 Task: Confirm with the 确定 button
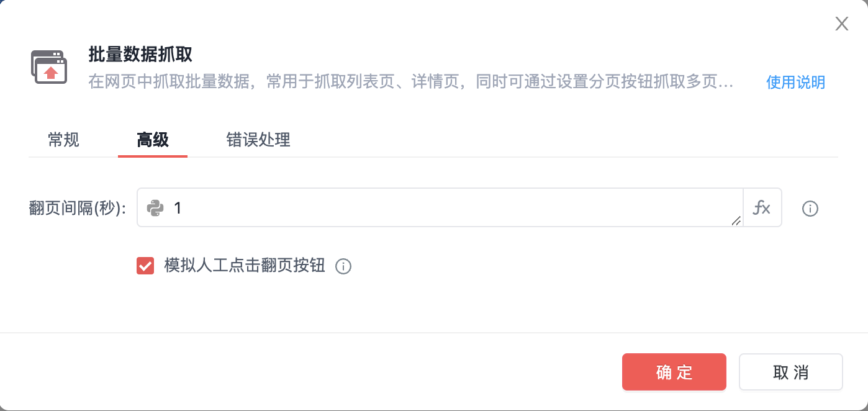(674, 372)
